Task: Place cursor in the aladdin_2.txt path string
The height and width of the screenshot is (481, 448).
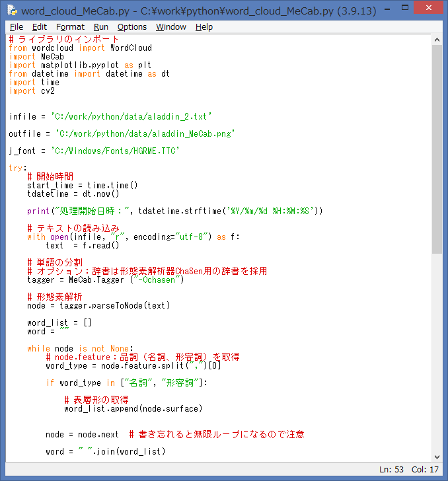Action: coord(131,117)
